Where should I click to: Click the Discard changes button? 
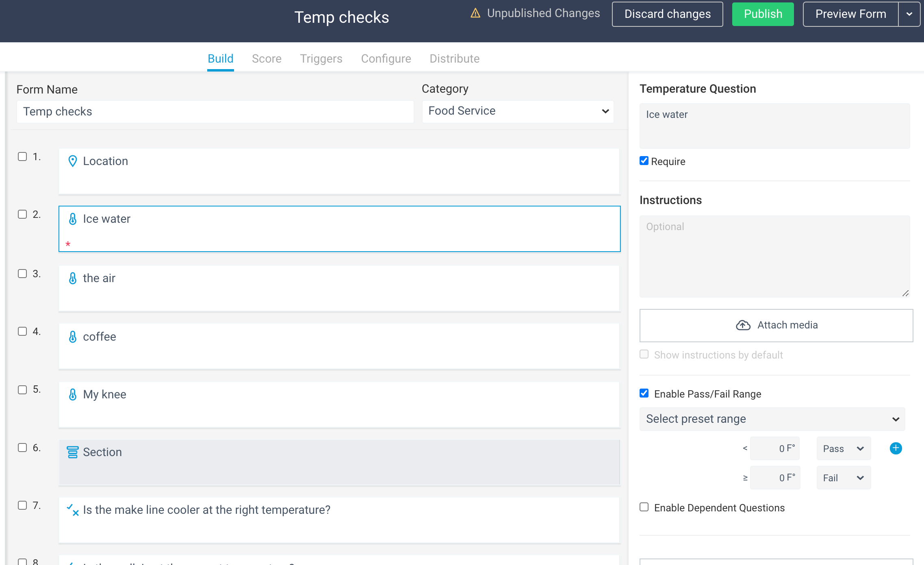coord(668,14)
